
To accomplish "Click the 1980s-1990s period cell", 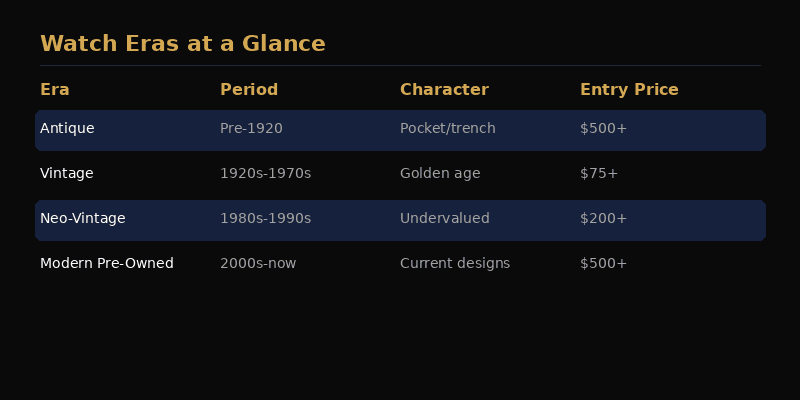I will coord(265,218).
